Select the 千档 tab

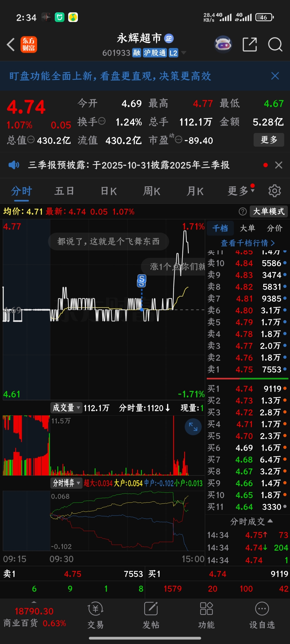[x=220, y=228]
